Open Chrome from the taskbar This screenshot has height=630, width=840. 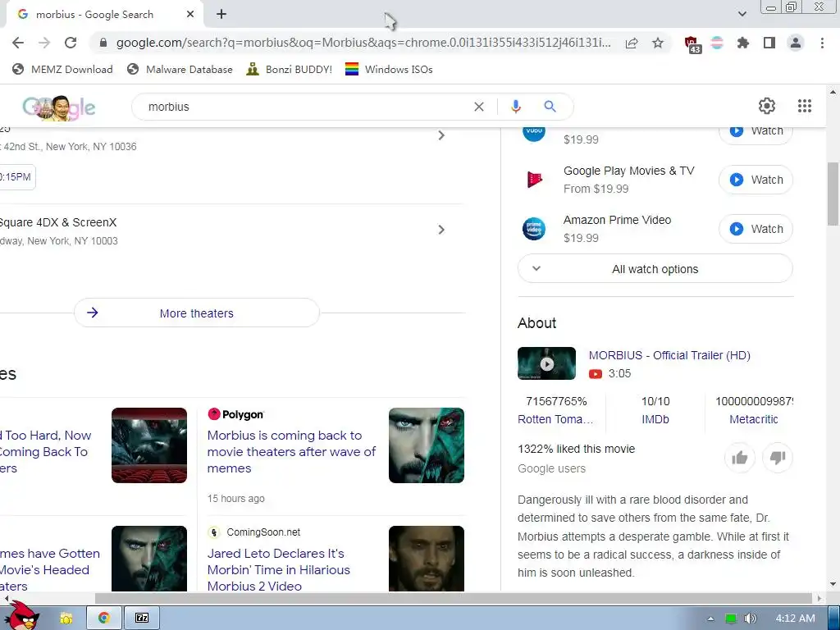coord(104,618)
